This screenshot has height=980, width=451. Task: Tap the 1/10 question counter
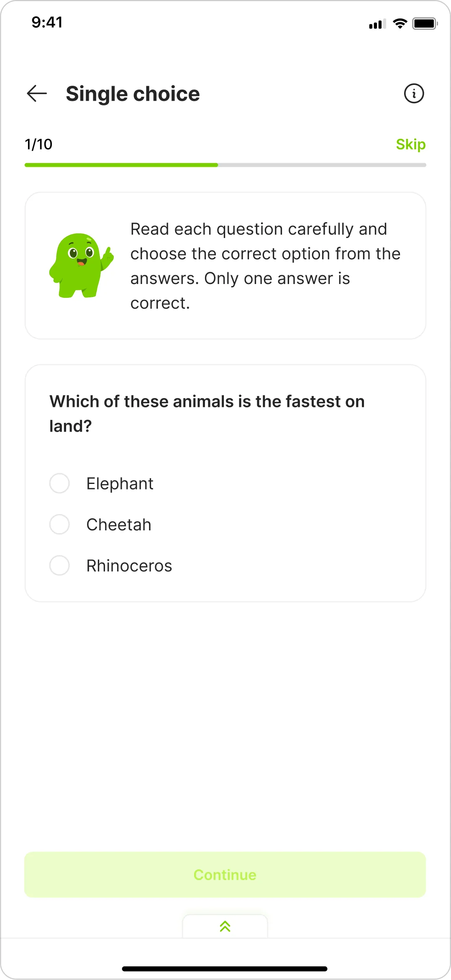click(x=38, y=144)
